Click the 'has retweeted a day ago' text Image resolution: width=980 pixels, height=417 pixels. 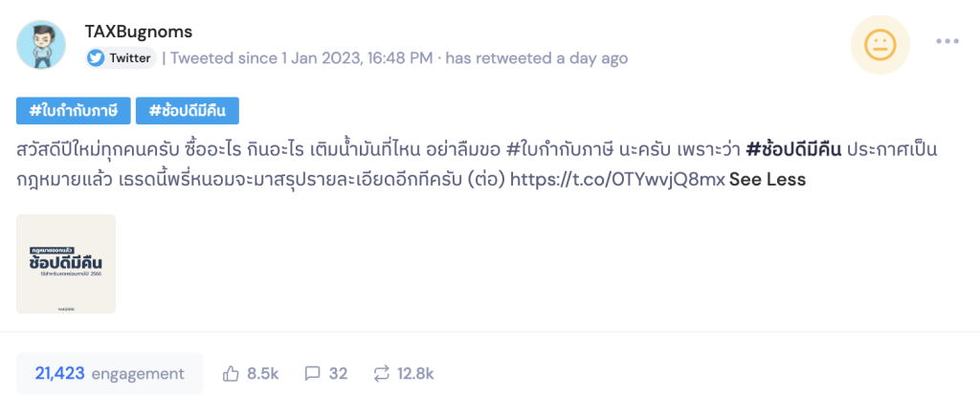[x=537, y=57]
